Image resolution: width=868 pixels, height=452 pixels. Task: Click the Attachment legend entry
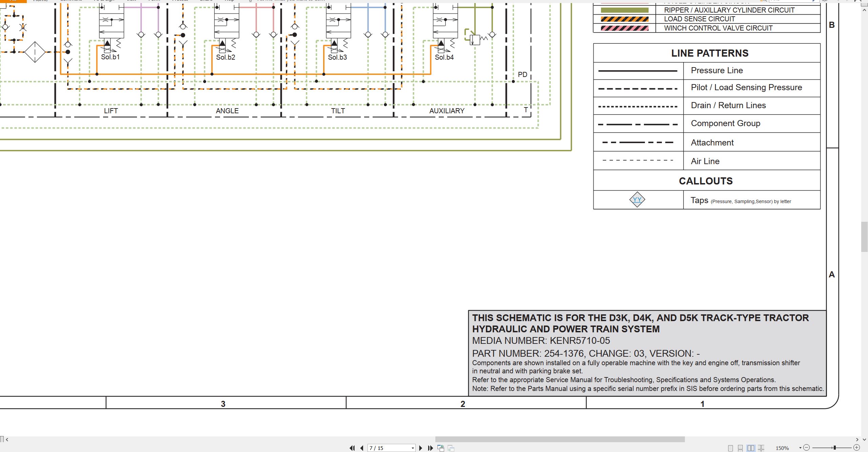pyautogui.click(x=712, y=143)
